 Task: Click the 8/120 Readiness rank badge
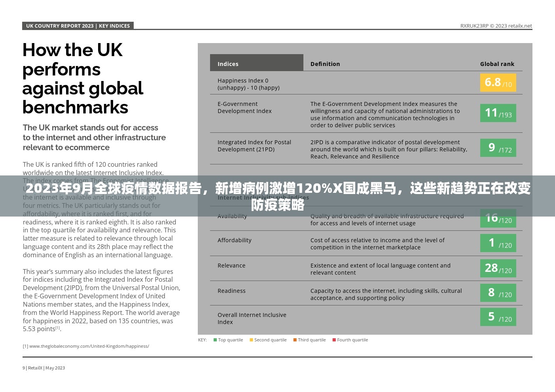(x=498, y=293)
